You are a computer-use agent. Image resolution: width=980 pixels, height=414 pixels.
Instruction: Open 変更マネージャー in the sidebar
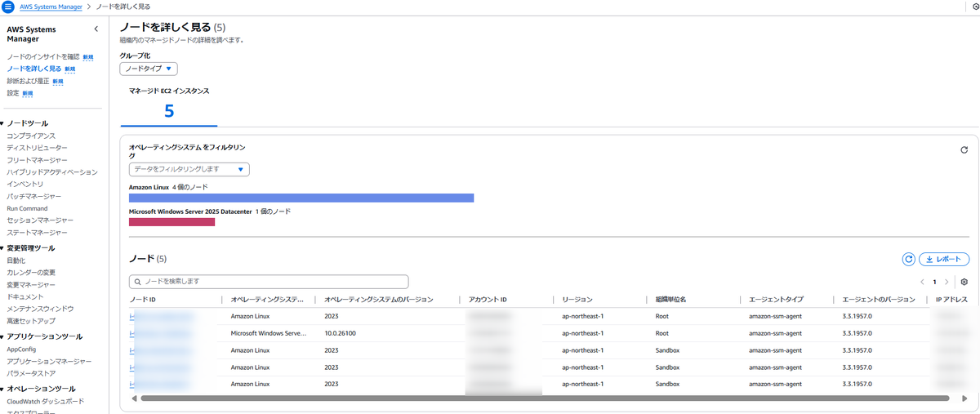31,284
